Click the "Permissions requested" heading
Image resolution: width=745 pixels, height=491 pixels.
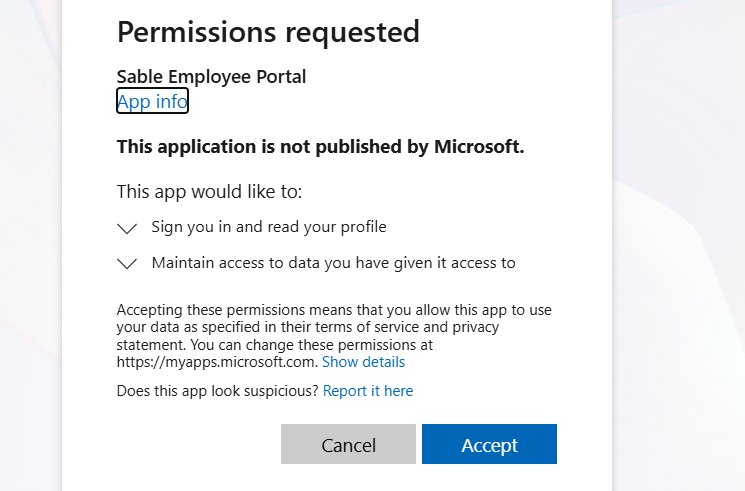click(268, 32)
